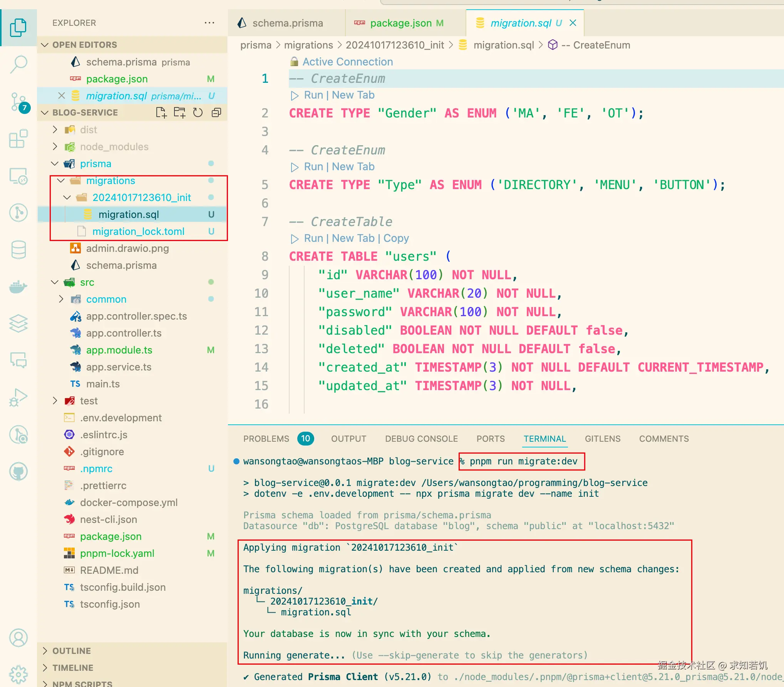
Task: Switch to the PROBLEMS panel tab
Action: [x=266, y=439]
